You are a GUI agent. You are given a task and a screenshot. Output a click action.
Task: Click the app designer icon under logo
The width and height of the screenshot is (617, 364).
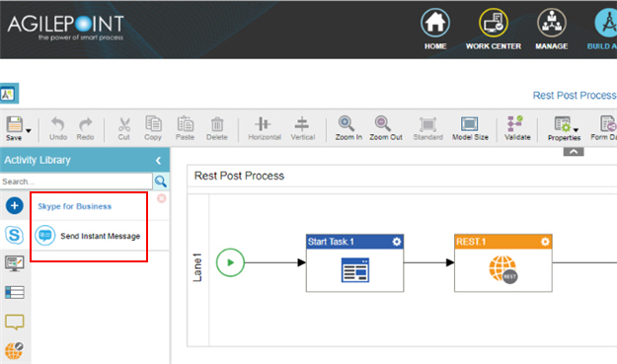(9, 94)
